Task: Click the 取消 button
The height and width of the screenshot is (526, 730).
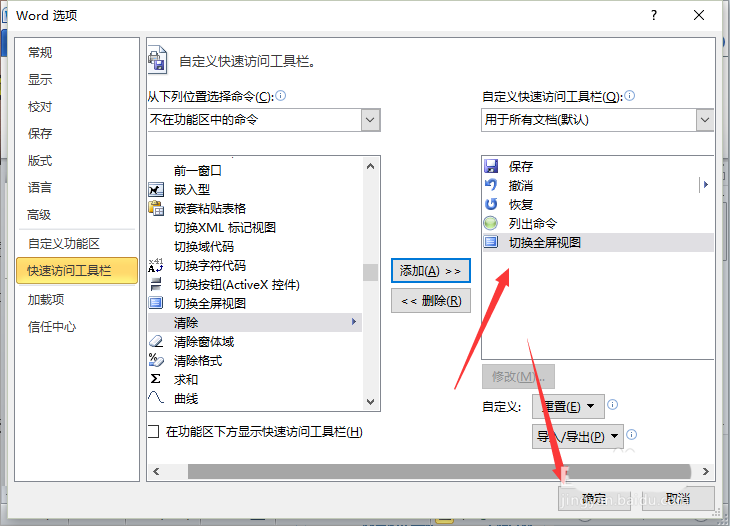Action: [x=678, y=499]
